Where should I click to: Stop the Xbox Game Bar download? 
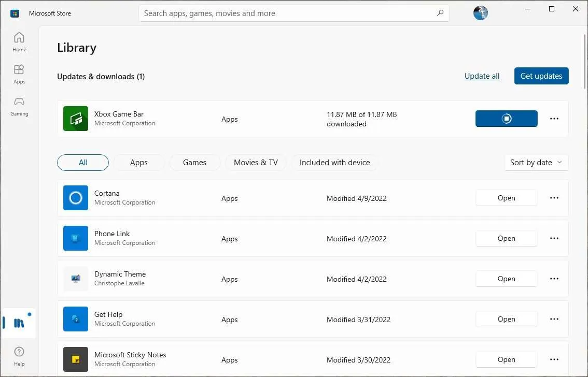(x=506, y=119)
